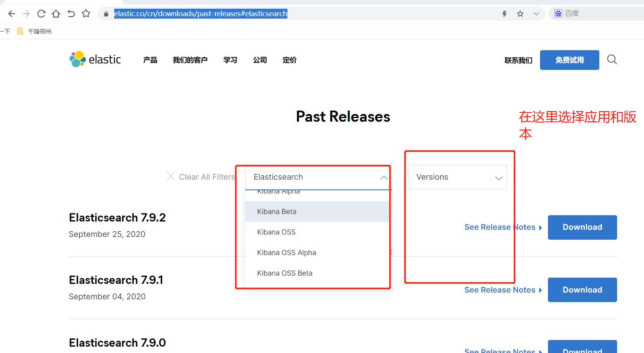644x353 pixels.
Task: Reload the page with refresh icon
Action: (41, 14)
